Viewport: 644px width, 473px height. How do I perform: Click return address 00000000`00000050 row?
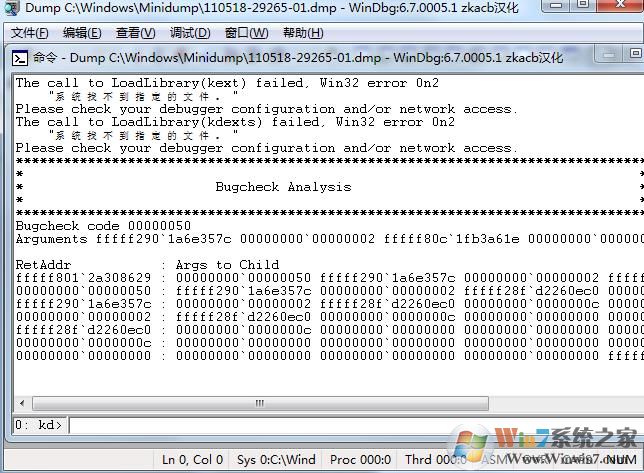click(x=83, y=291)
